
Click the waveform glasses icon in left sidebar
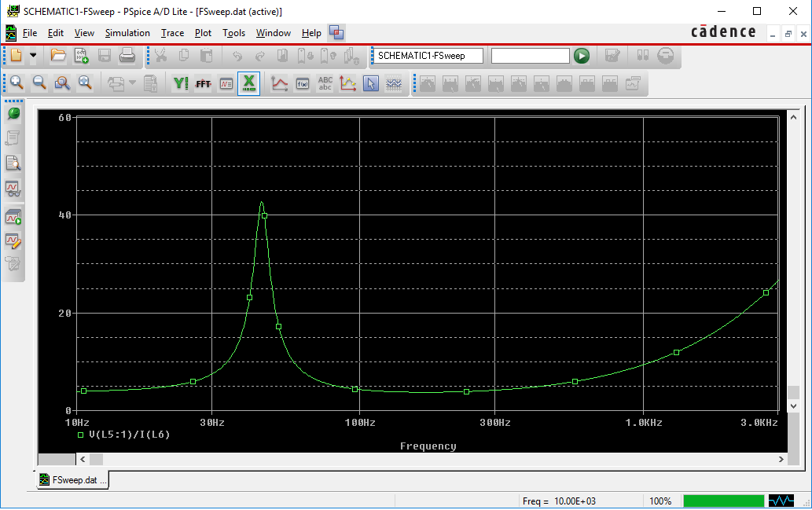tap(13, 189)
